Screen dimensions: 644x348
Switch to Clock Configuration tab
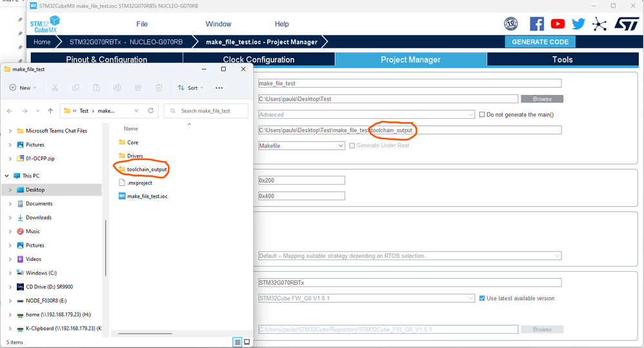pyautogui.click(x=259, y=59)
